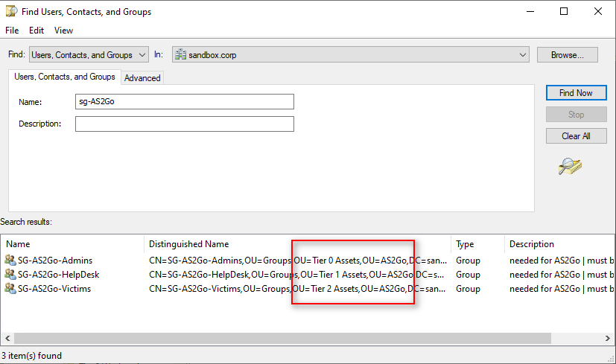The width and height of the screenshot is (616, 364).
Task: Select the Users, Contacts, and Groups tab
Action: [65, 77]
